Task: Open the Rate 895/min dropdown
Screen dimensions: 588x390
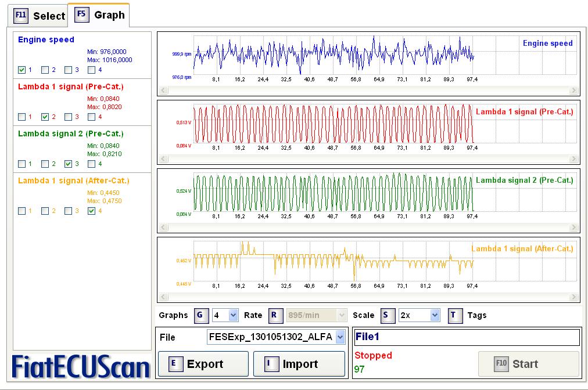Action: click(x=342, y=315)
